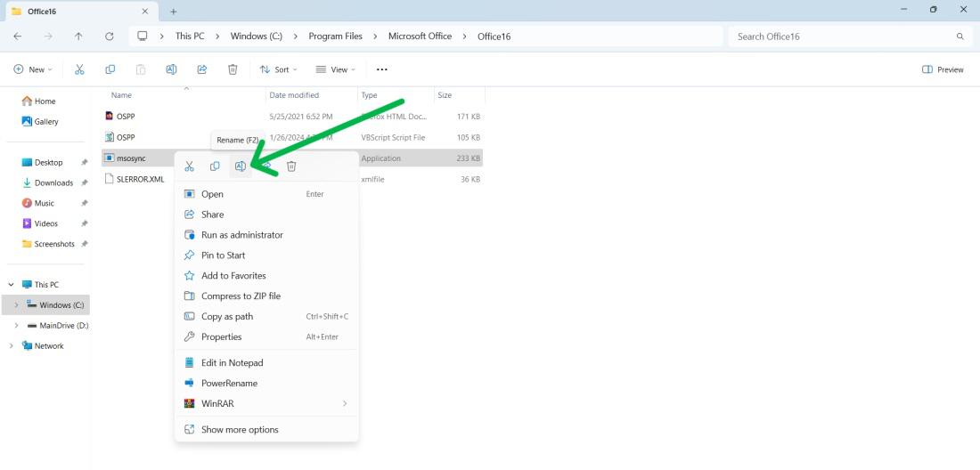Toggle the Preview pane button

[943, 69]
